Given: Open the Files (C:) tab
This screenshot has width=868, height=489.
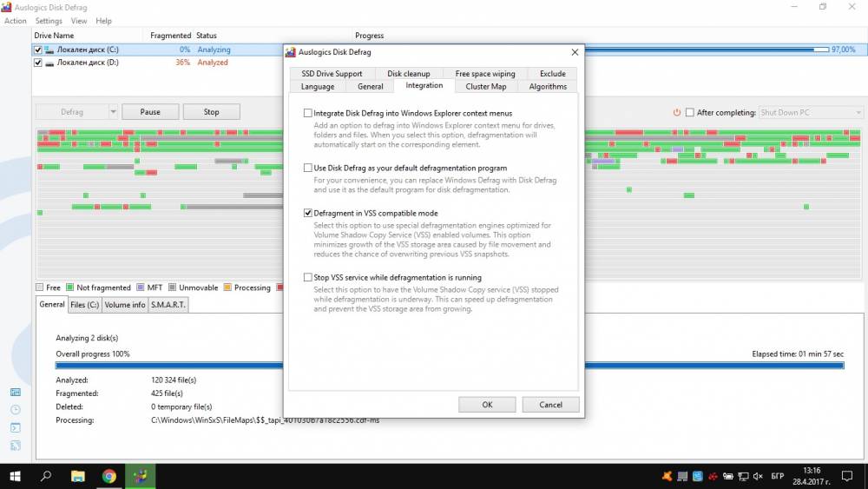Looking at the screenshot, I should [85, 305].
